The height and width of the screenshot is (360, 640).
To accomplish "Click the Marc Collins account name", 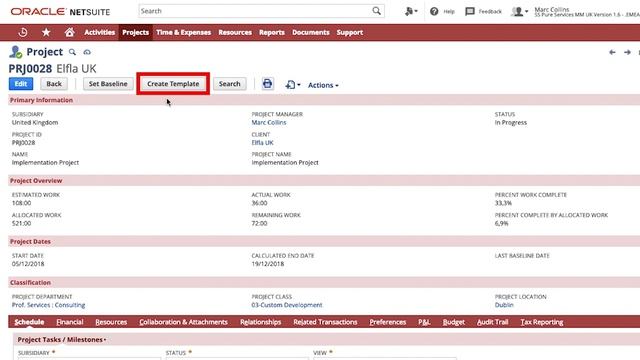I will (x=552, y=9).
